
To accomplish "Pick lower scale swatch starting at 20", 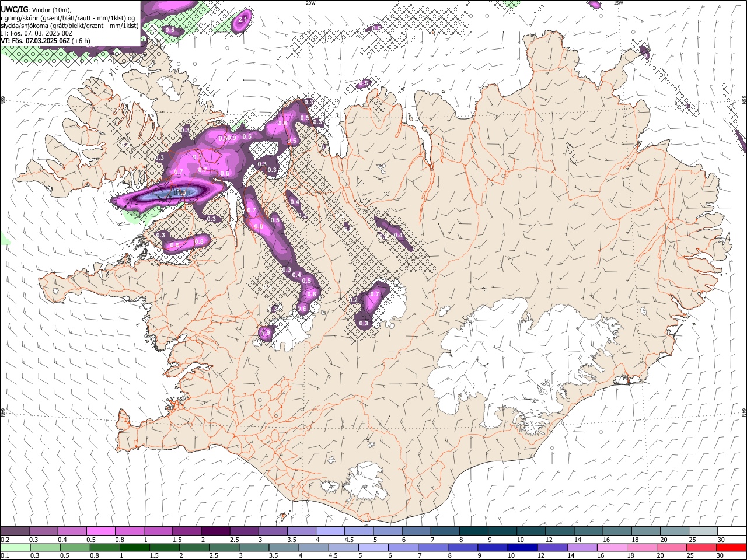I will click(x=672, y=548).
